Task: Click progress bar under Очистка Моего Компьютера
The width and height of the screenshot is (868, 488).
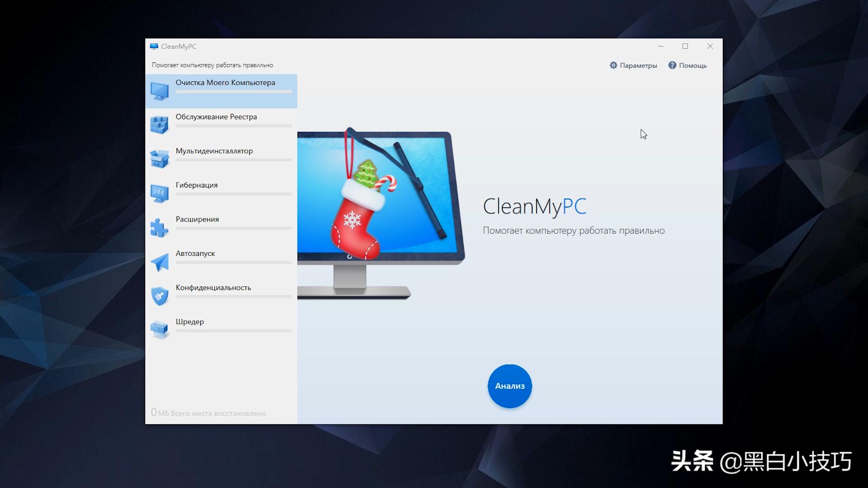Action: pyautogui.click(x=234, y=92)
